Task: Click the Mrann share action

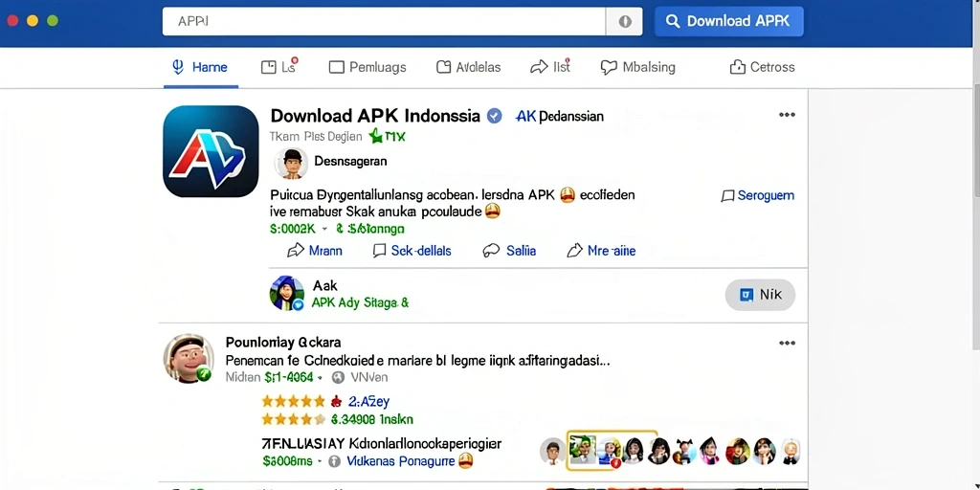Action: coord(314,251)
